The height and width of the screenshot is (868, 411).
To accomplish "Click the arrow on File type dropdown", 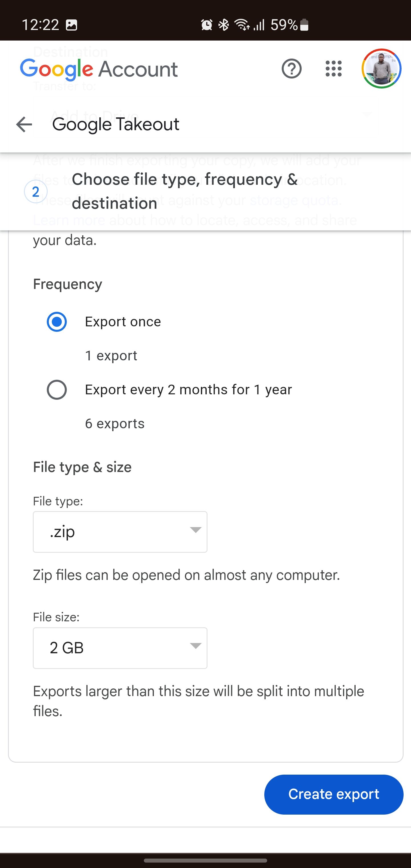I will tap(196, 530).
